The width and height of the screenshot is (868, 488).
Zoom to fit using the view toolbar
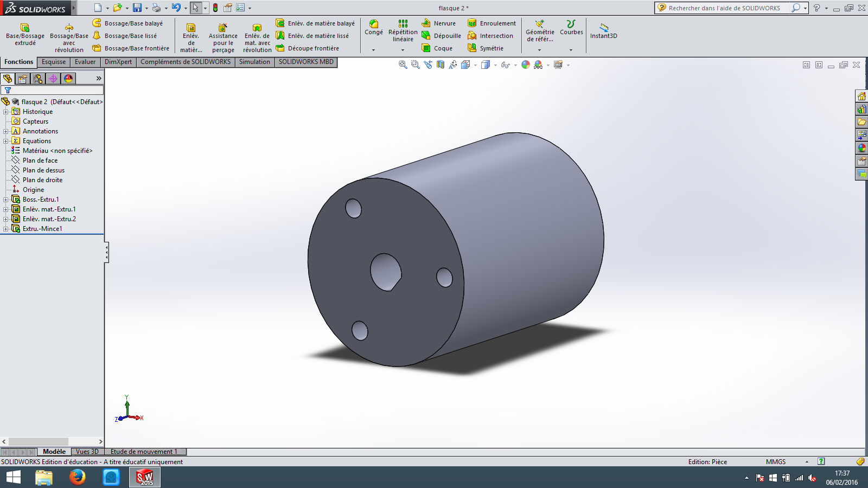pyautogui.click(x=403, y=65)
